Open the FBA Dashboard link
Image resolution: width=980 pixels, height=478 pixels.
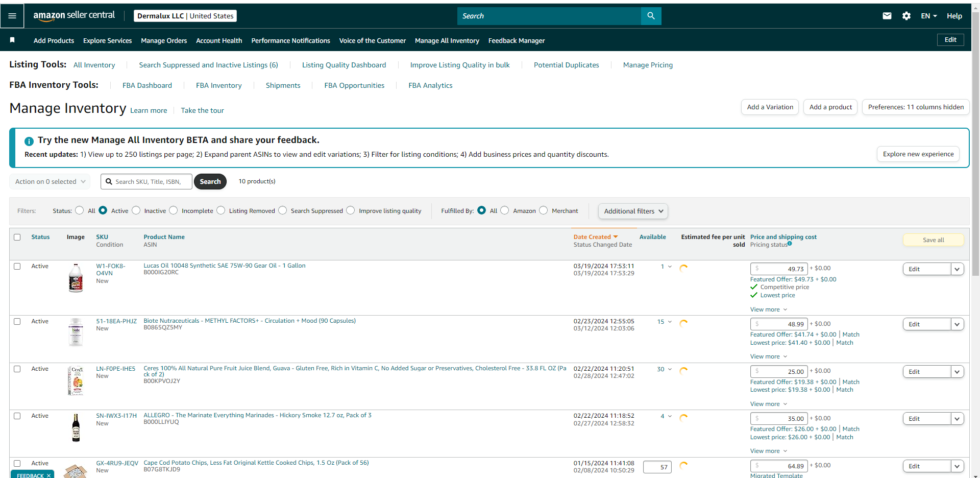[147, 85]
